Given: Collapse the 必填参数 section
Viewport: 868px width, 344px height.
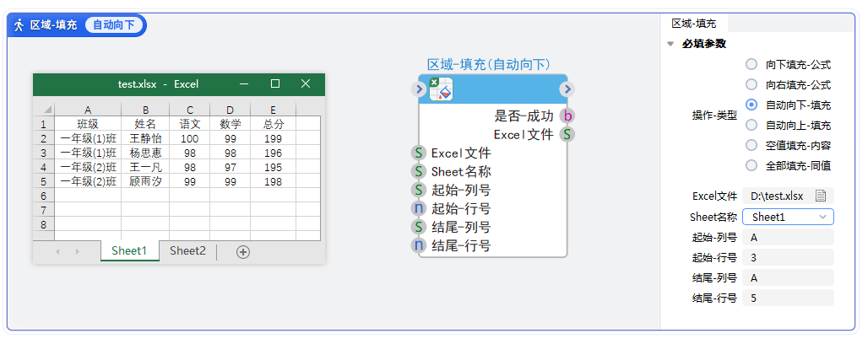Looking at the screenshot, I should click(670, 44).
